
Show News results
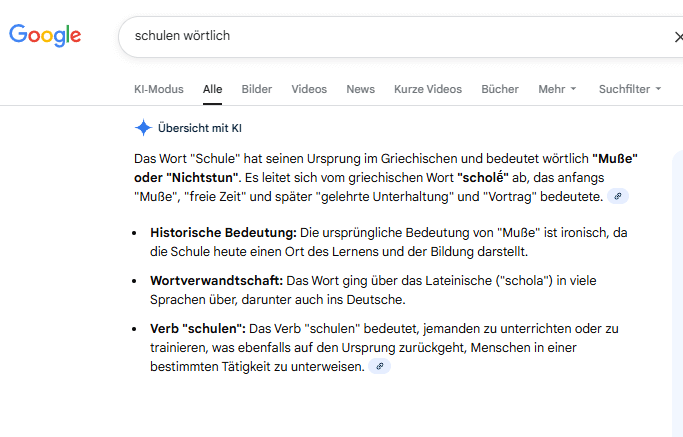click(x=360, y=89)
